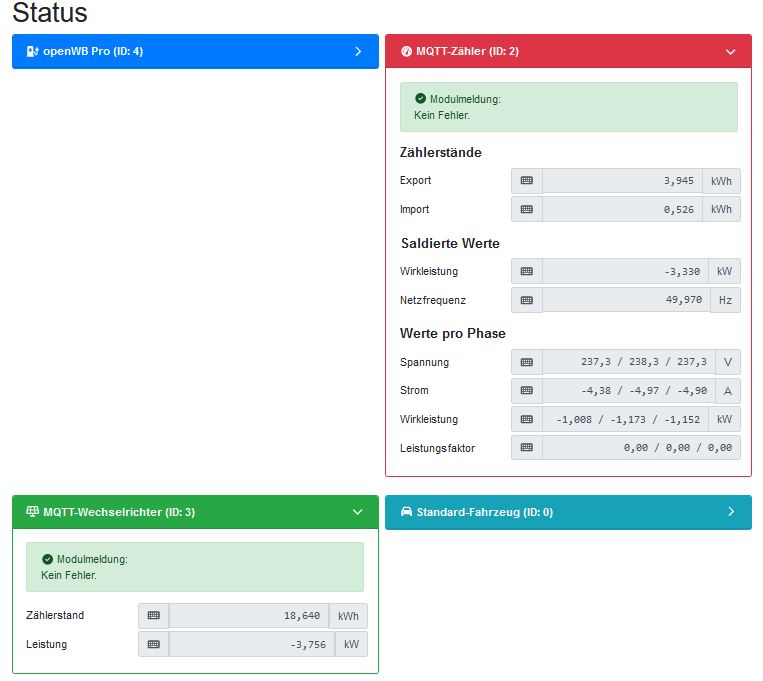This screenshot has width=763, height=681.
Task: Click the MQTT-Wechselrichter (ID: 3) header title
Action: tap(119, 512)
